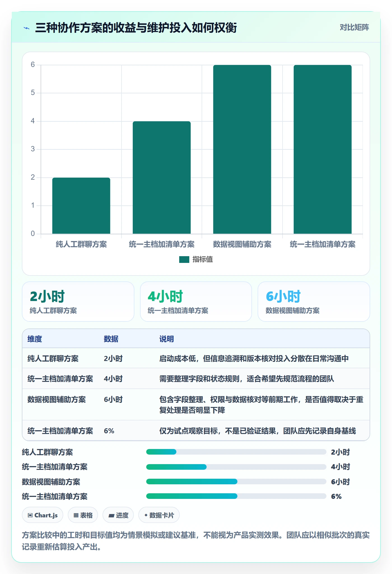The width and height of the screenshot is (392, 574).
Task: Click the 统一主档加清单方案 chart bar at value 4
Action: click(x=162, y=177)
